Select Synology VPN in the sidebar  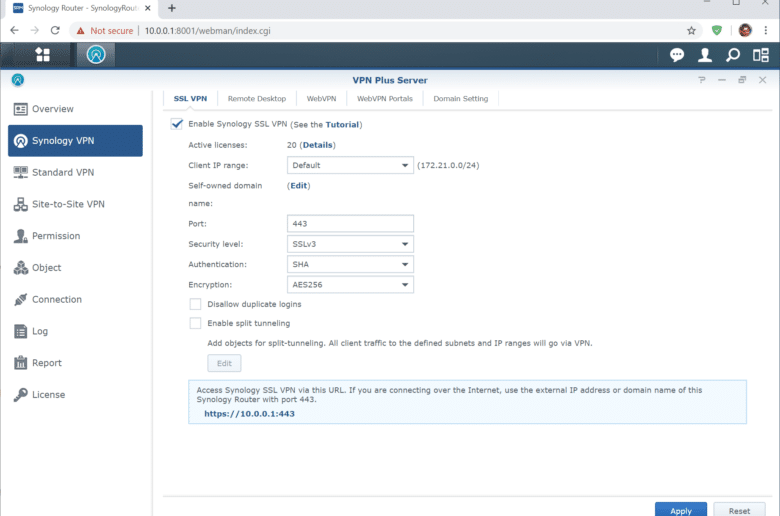click(x=76, y=141)
